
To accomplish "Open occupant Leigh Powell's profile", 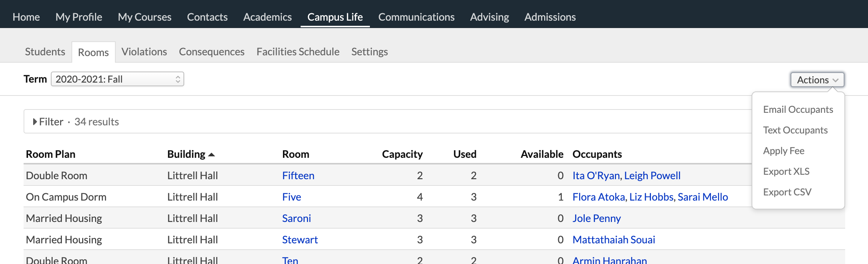I will click(x=652, y=176).
